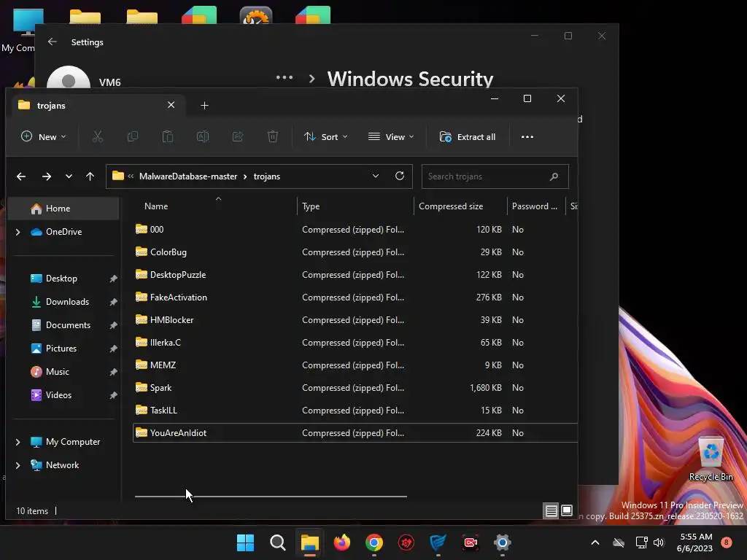
Task: Sort by the Type column header
Action: (x=355, y=206)
